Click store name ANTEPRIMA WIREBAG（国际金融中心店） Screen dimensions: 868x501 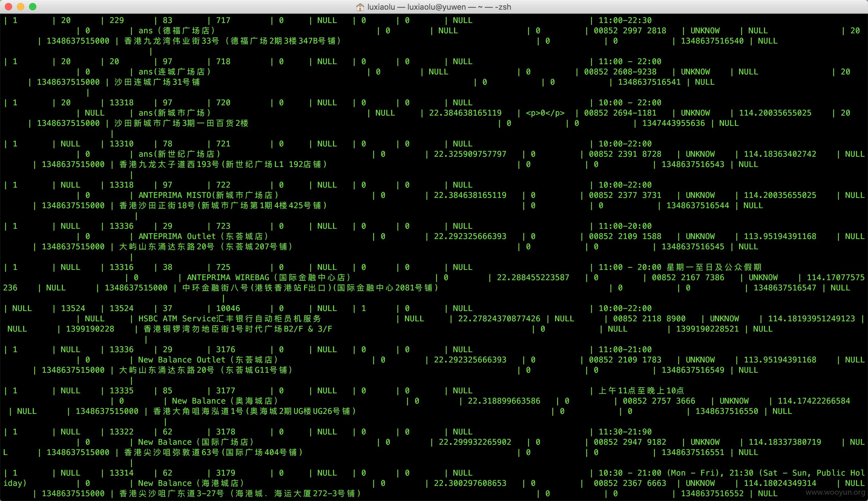point(269,278)
